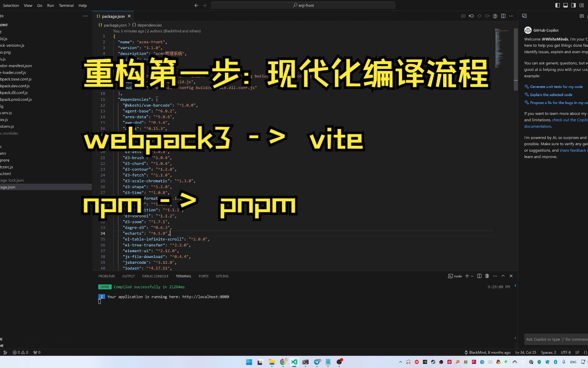
Task: Click the enji-front command center search box
Action: (303, 5)
